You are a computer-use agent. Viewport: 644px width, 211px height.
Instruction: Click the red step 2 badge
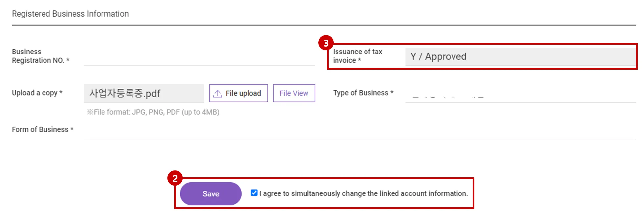coord(175,178)
